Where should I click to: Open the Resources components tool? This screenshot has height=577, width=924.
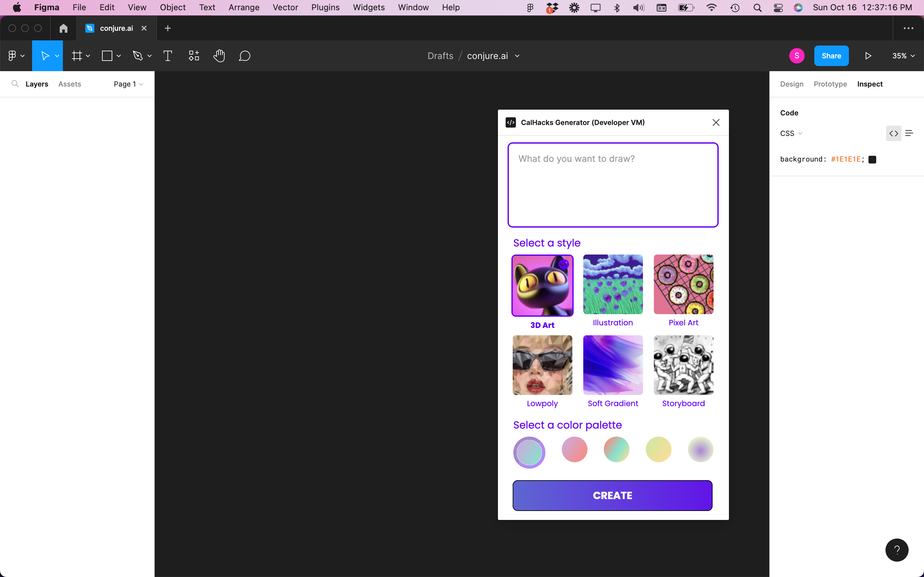[x=194, y=56]
